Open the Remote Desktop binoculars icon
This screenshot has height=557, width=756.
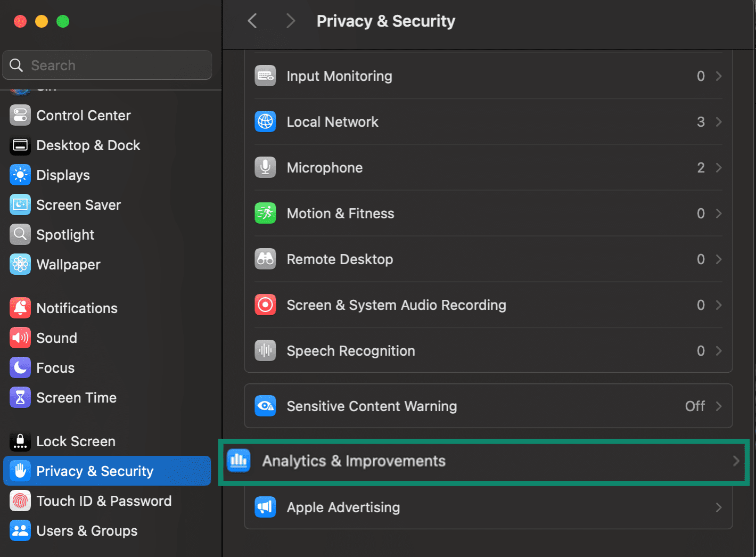(265, 259)
